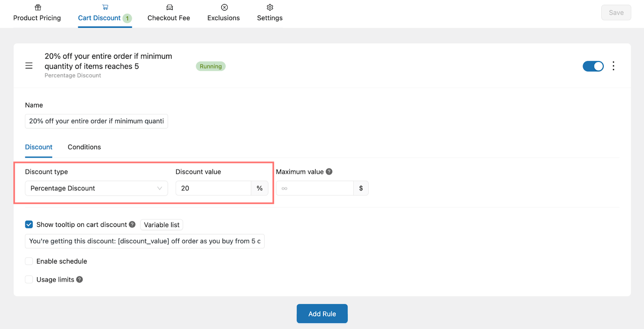The image size is (644, 329).
Task: Open the three-dot rule options menu
Action: point(613,66)
